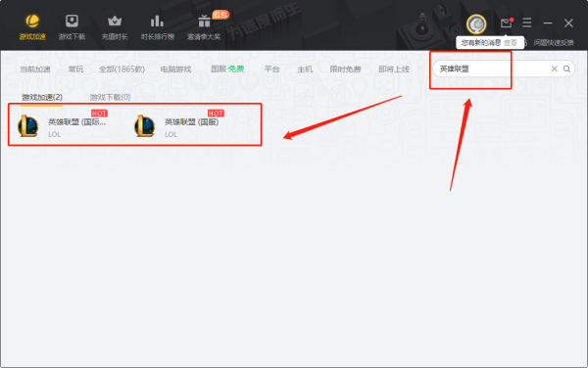Image resolution: width=588 pixels, height=368 pixels.
Task: Select the 英雄联盟 (国际... result title
Action: [76, 122]
